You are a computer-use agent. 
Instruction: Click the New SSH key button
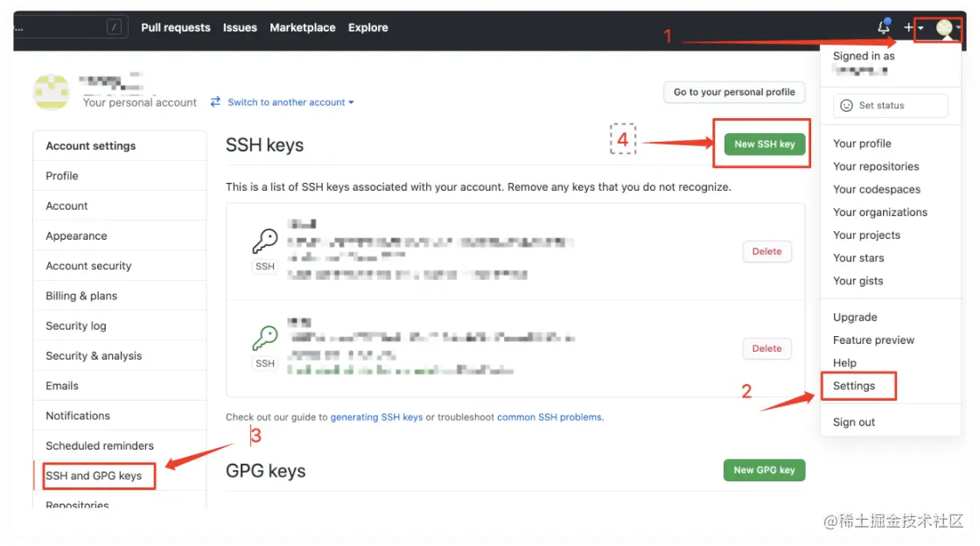pos(765,144)
